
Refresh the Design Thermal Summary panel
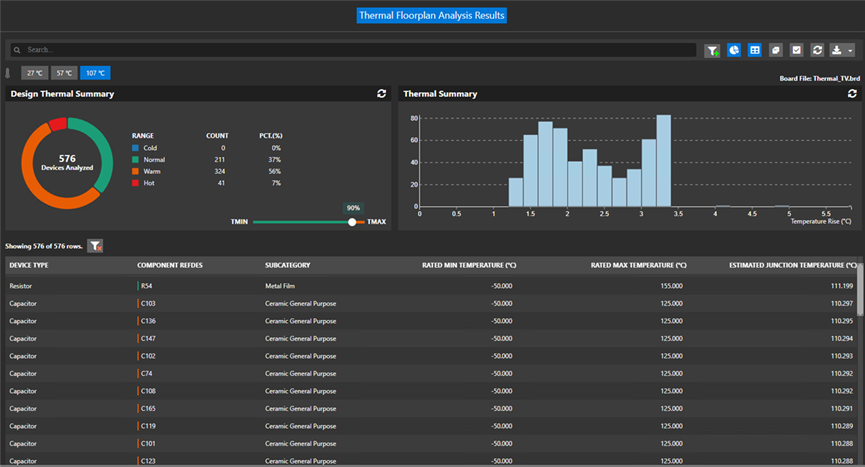pyautogui.click(x=381, y=94)
